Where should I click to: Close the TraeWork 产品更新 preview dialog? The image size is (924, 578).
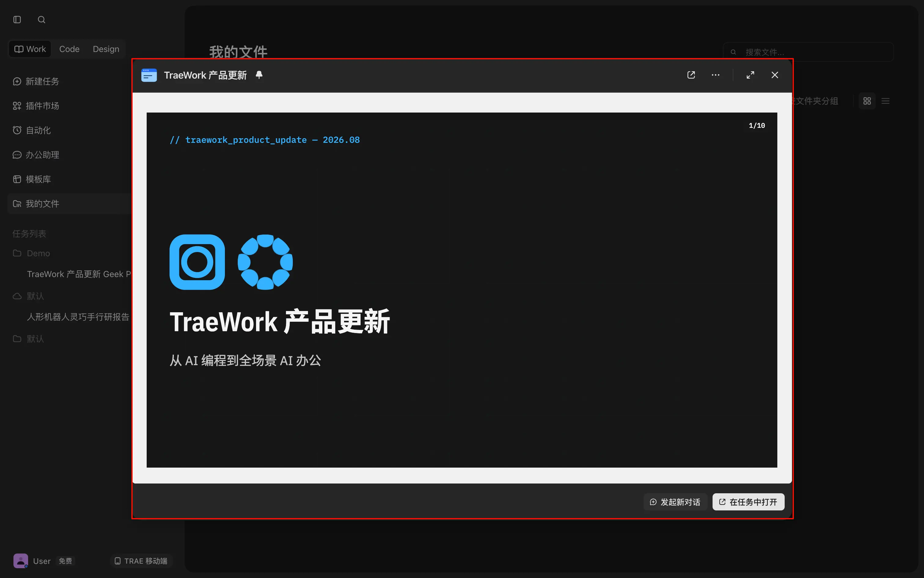pyautogui.click(x=775, y=75)
